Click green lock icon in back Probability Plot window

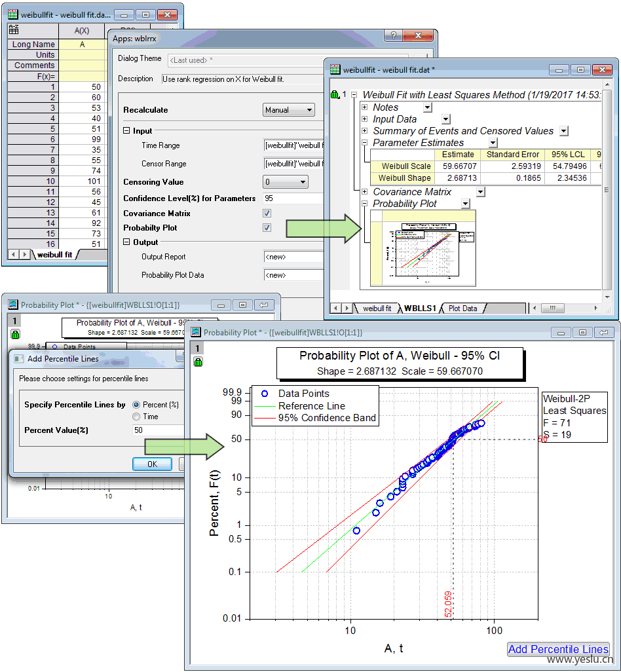(x=15, y=334)
